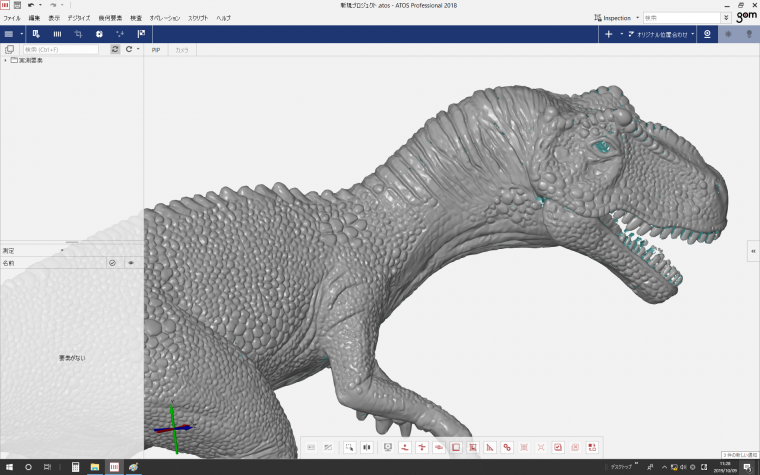Click the explorer search field
Screen dimensions: 760x475
(x=60, y=49)
